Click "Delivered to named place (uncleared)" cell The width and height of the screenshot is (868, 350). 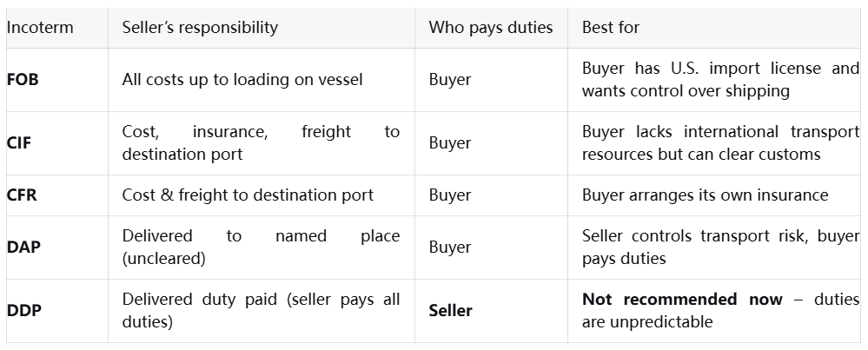[x=261, y=247]
